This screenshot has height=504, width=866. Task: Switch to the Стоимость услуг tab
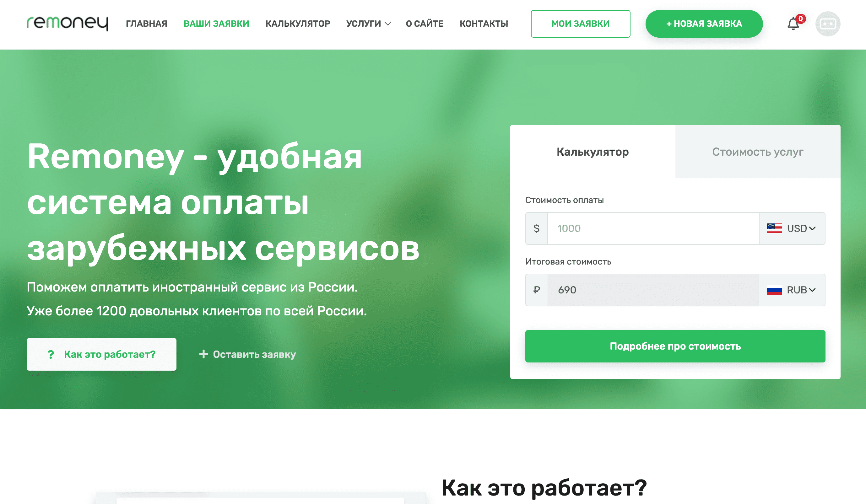click(x=758, y=152)
